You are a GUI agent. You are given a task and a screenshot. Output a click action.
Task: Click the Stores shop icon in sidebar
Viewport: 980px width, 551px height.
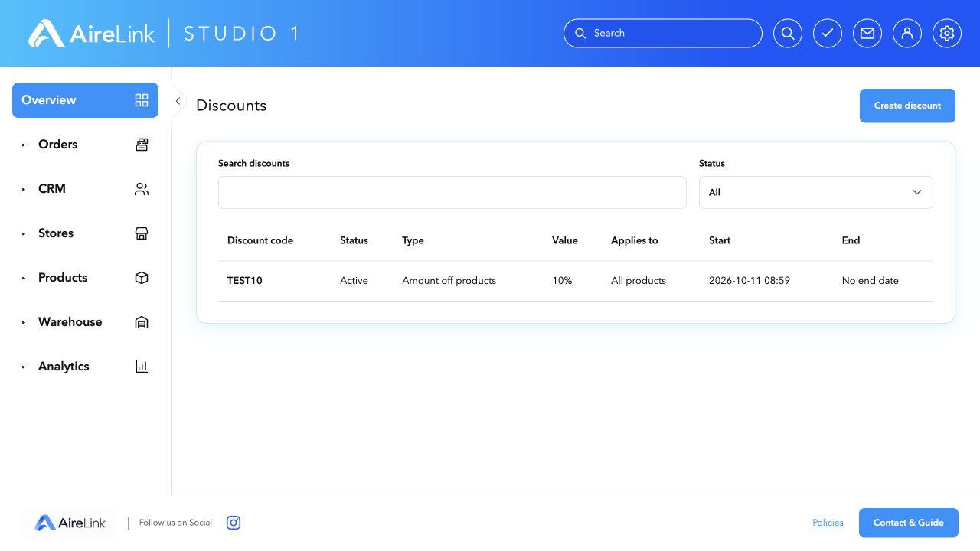click(x=142, y=233)
